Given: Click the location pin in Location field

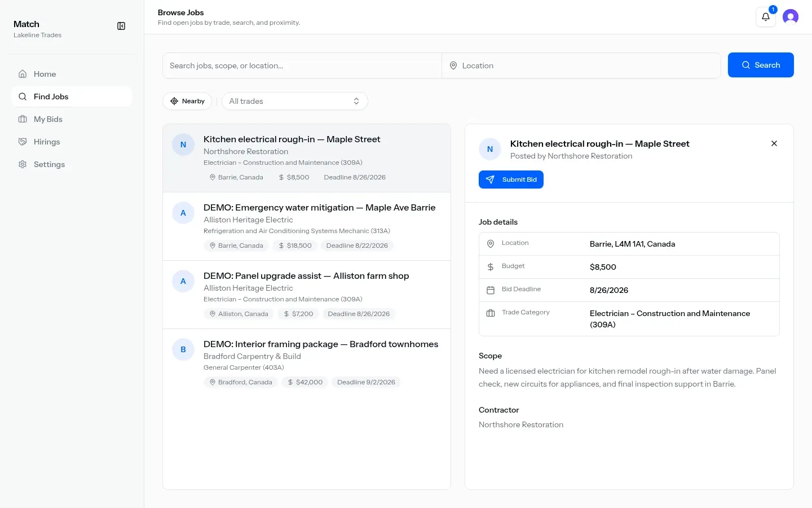Looking at the screenshot, I should pos(453,65).
